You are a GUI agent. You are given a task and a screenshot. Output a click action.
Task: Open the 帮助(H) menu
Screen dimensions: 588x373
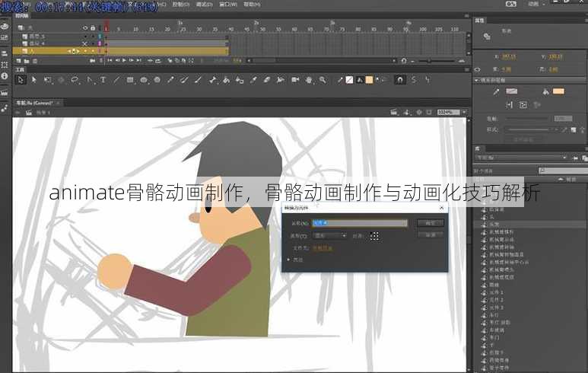point(252,4)
